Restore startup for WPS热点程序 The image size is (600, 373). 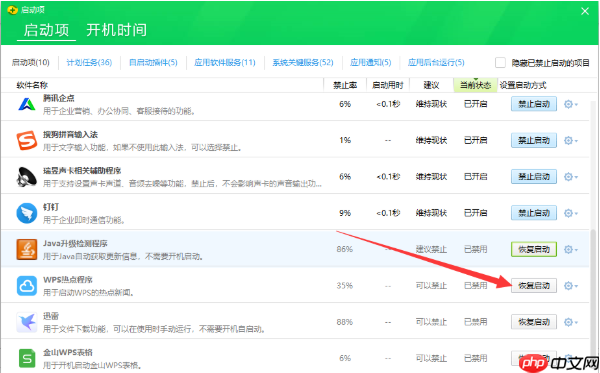[534, 286]
